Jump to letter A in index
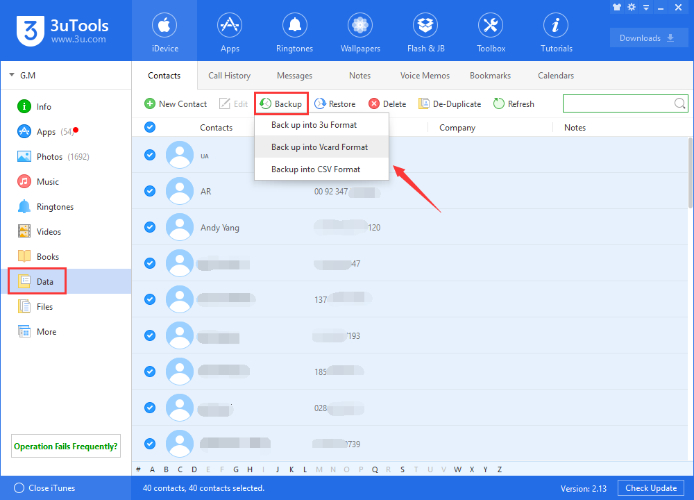Viewport: 694px width, 500px height. click(x=152, y=469)
